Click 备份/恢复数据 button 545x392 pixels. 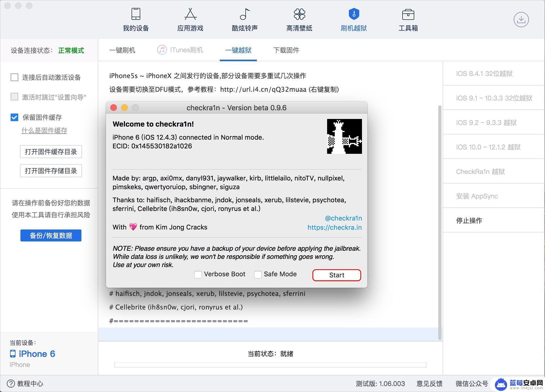click(51, 235)
